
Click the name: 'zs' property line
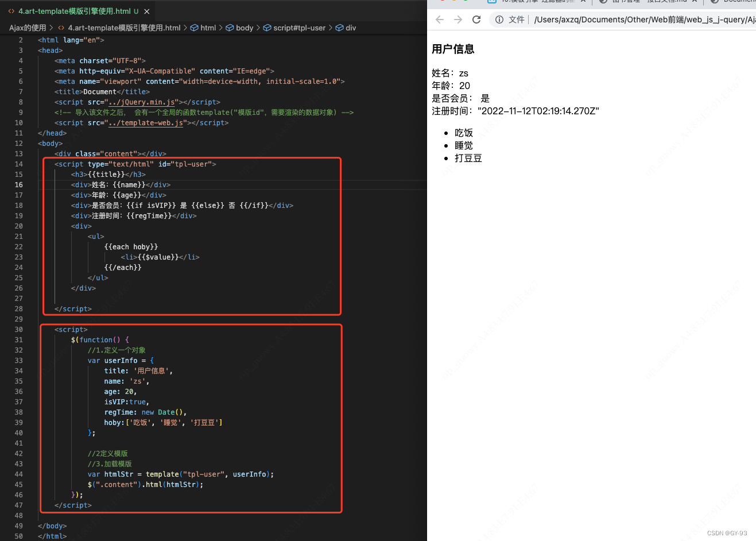coord(127,381)
